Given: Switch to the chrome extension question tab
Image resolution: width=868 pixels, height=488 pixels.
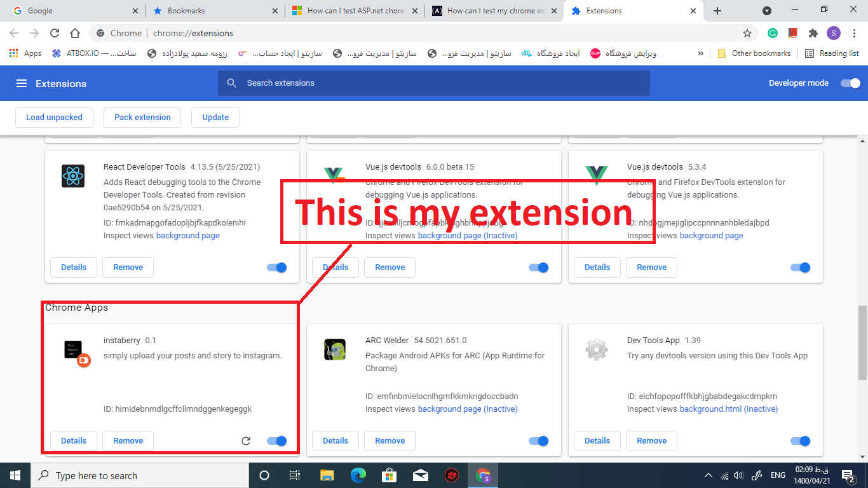Looking at the screenshot, I should [494, 11].
